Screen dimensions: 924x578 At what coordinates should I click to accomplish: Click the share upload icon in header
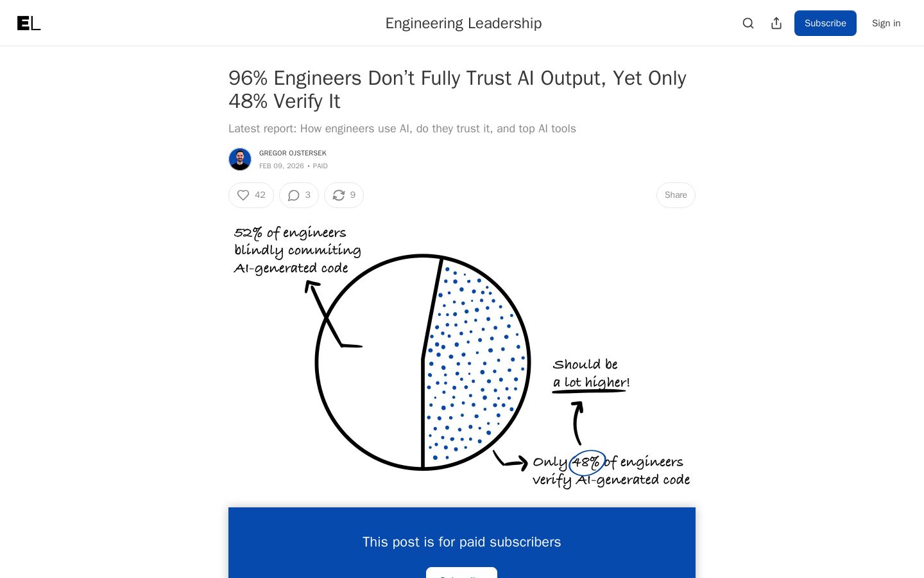point(776,23)
